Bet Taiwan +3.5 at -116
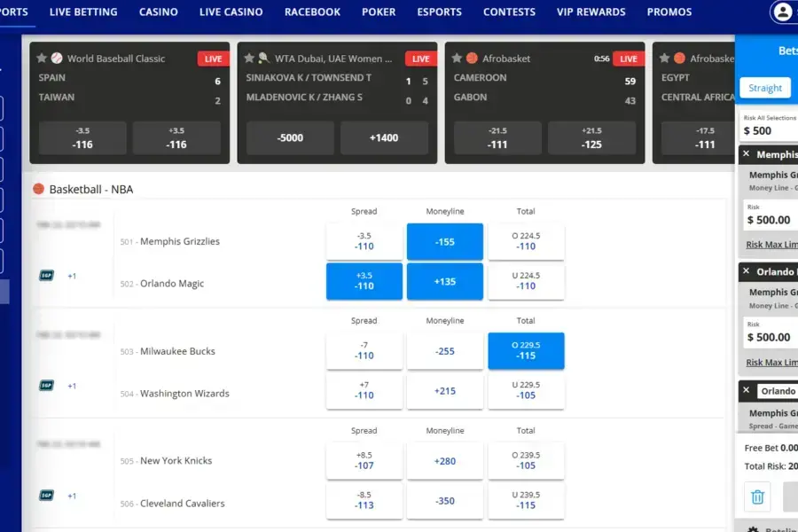Viewport: 798px width, 532px height. pos(176,138)
